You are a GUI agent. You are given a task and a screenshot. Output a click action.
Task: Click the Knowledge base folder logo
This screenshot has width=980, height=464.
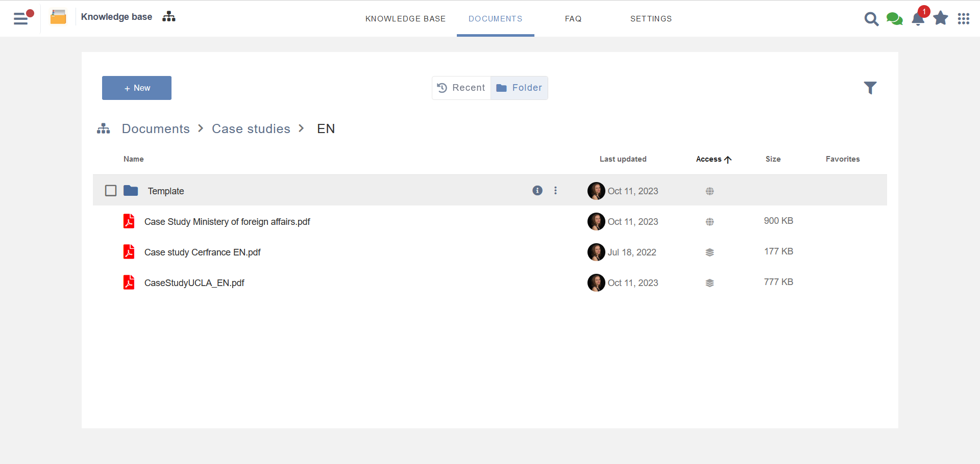point(58,17)
